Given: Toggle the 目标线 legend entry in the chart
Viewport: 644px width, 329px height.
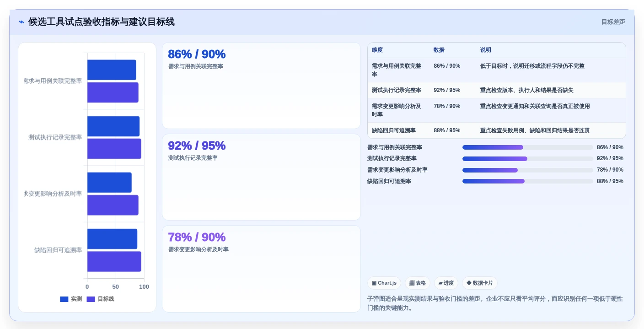Looking at the screenshot, I should (x=100, y=299).
